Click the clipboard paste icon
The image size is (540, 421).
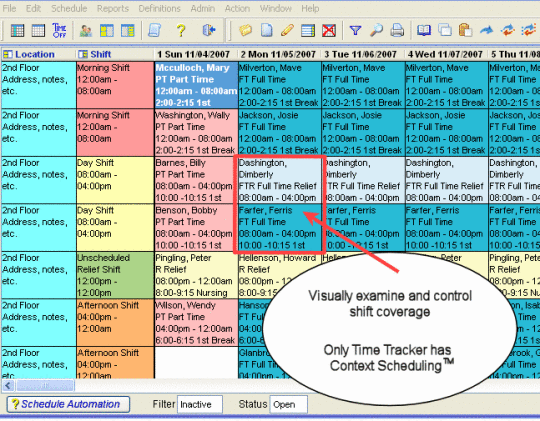466,30
